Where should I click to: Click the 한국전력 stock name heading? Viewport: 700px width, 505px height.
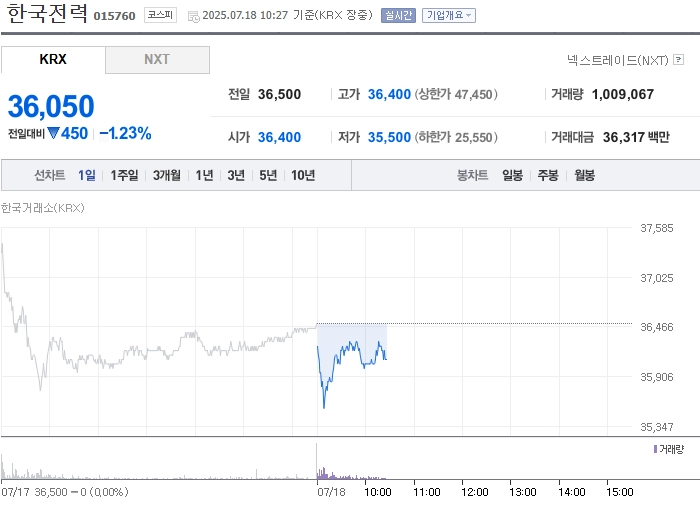pos(47,13)
